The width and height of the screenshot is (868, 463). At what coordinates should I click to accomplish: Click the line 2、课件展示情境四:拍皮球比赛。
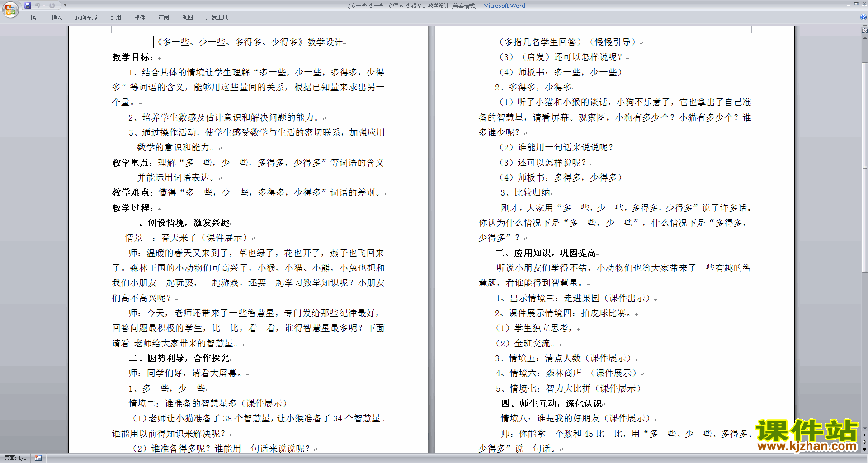point(564,313)
